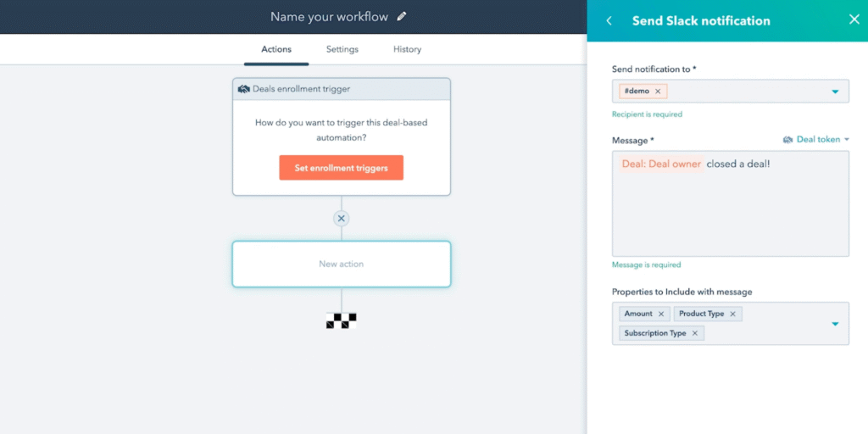Click the checkered flag end marker
The height and width of the screenshot is (434, 868).
[x=341, y=320]
